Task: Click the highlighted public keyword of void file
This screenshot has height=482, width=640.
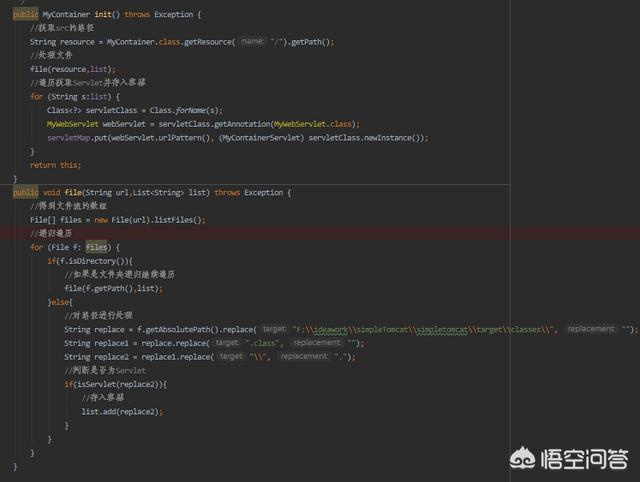Action: coord(26,192)
